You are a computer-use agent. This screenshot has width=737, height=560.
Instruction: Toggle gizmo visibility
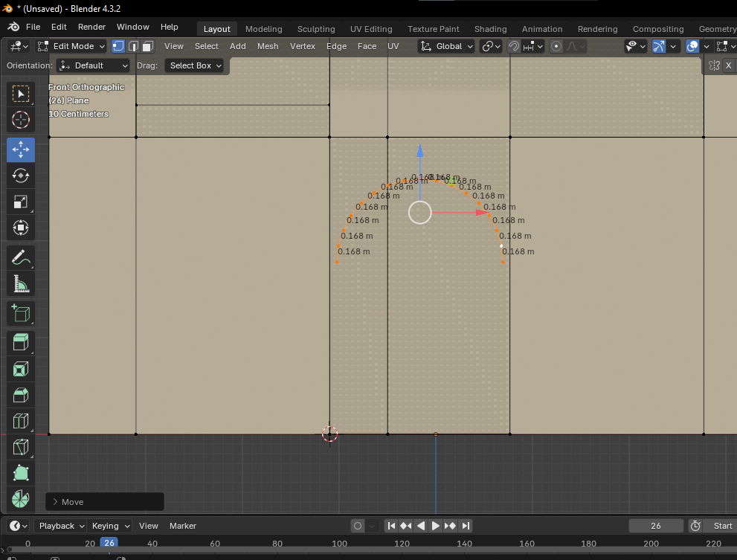(659, 46)
